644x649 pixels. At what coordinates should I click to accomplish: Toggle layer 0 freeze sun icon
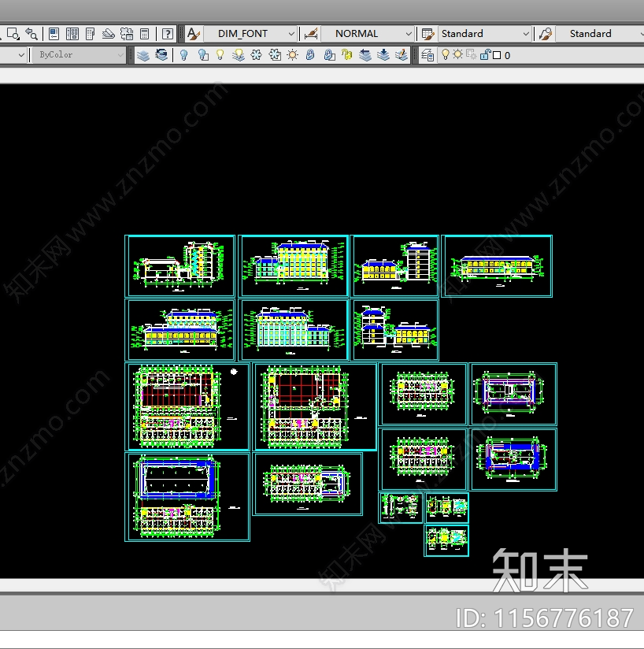(458, 54)
